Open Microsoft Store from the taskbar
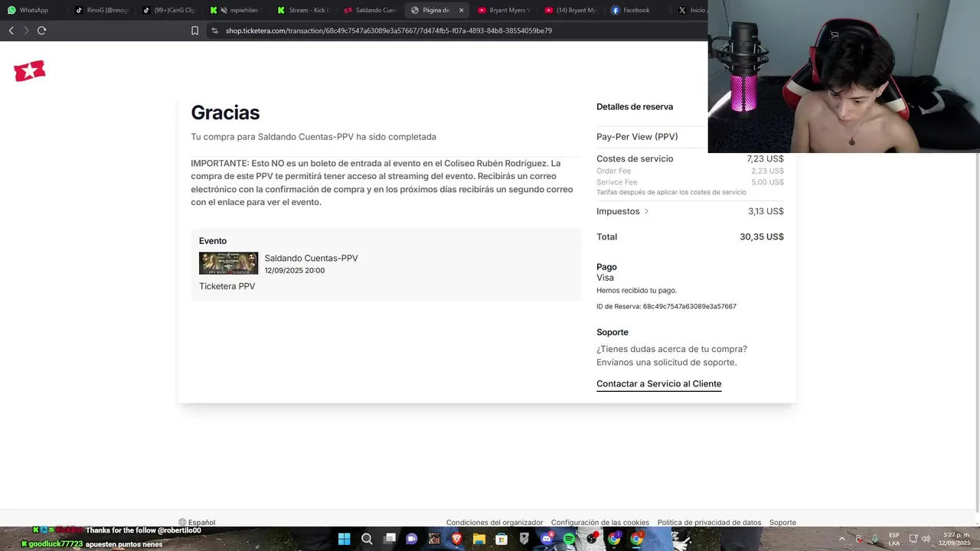The image size is (980, 551). tap(501, 539)
